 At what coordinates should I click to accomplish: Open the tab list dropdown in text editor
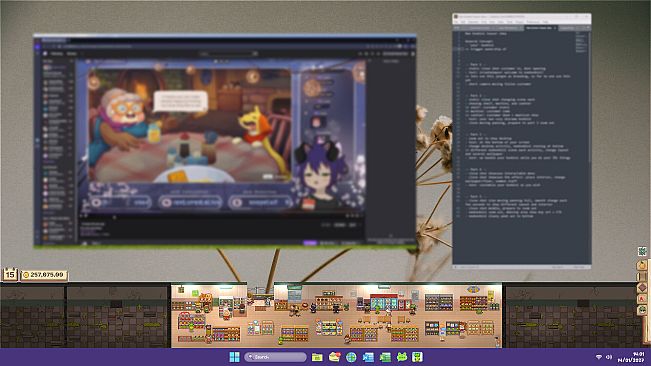pos(588,27)
